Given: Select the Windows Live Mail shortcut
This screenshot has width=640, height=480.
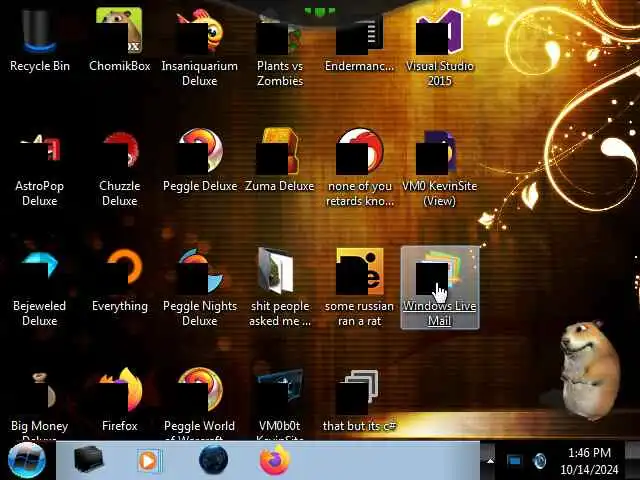Looking at the screenshot, I should coord(440,288).
